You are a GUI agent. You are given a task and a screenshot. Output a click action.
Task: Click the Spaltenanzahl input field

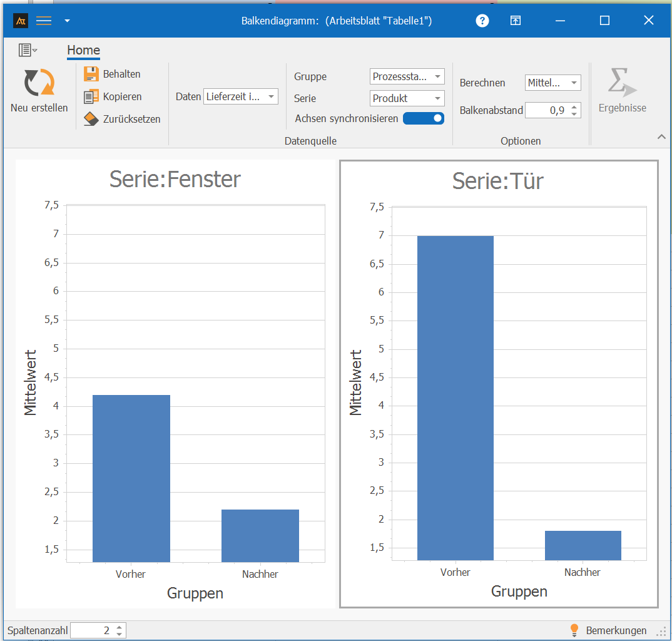92,630
